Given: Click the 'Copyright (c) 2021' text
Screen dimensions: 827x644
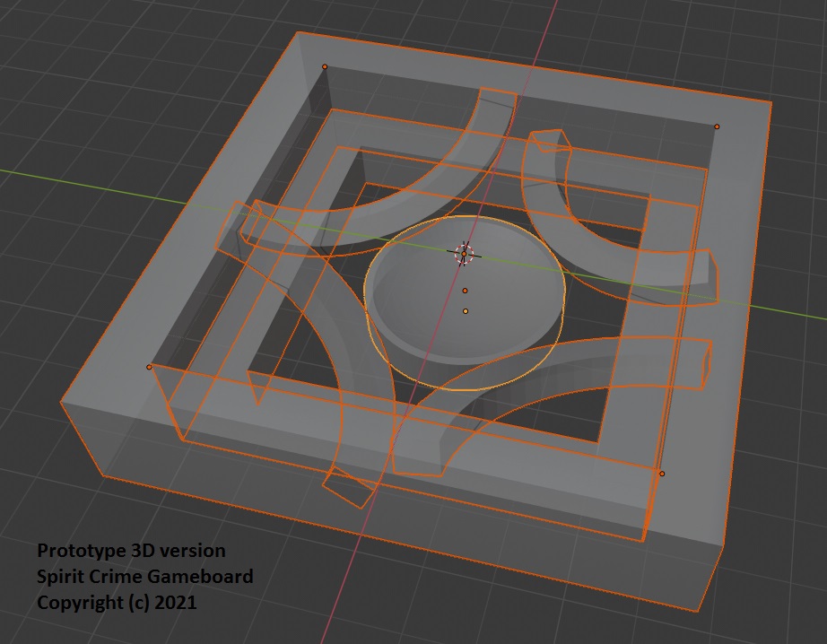Looking at the screenshot, I should tap(117, 602).
